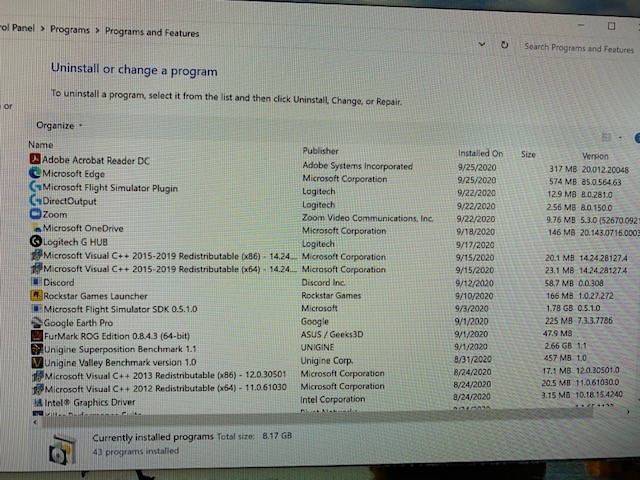Sort programs by Size column header
The width and height of the screenshot is (640, 480).
pyautogui.click(x=528, y=154)
